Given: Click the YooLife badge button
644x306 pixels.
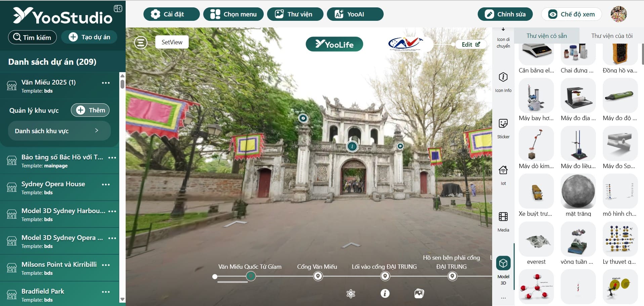Looking at the screenshot, I should click(334, 44).
